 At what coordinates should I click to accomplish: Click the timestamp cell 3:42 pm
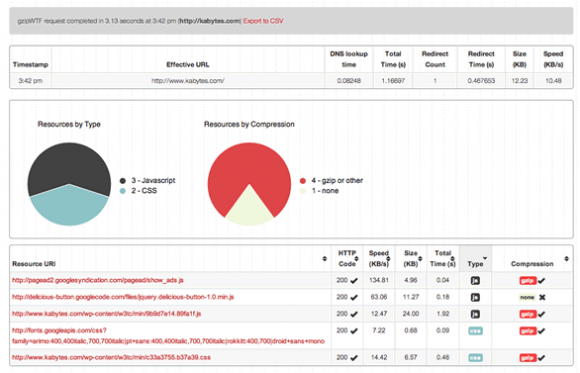pyautogui.click(x=30, y=81)
